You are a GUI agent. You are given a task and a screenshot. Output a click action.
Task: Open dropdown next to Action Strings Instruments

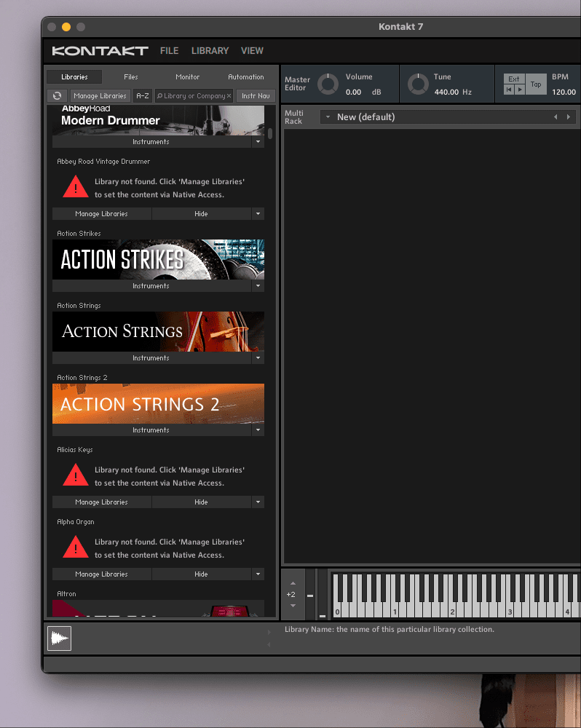tap(258, 358)
